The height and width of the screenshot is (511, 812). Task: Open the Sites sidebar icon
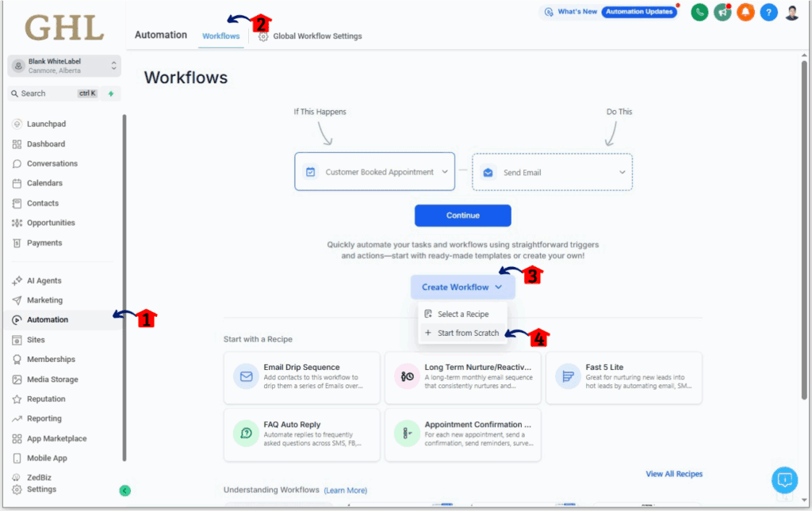point(17,340)
